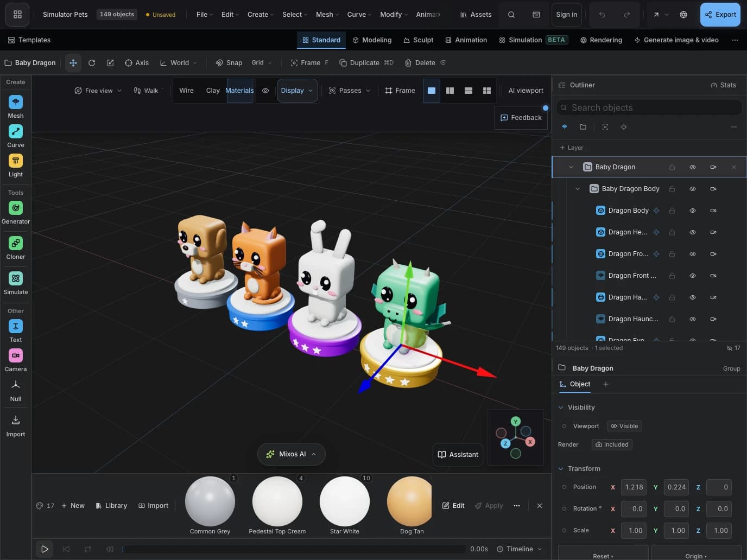Viewport: 747px width, 560px height.
Task: Lock the Dragon Body object
Action: [x=672, y=211]
